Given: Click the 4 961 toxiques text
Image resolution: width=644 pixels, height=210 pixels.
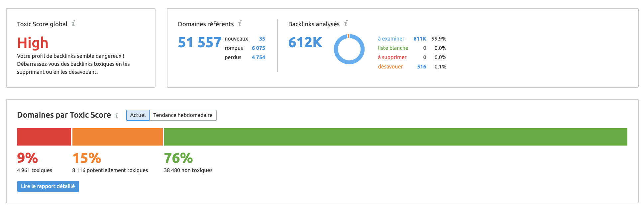Looking at the screenshot, I should [35, 170].
